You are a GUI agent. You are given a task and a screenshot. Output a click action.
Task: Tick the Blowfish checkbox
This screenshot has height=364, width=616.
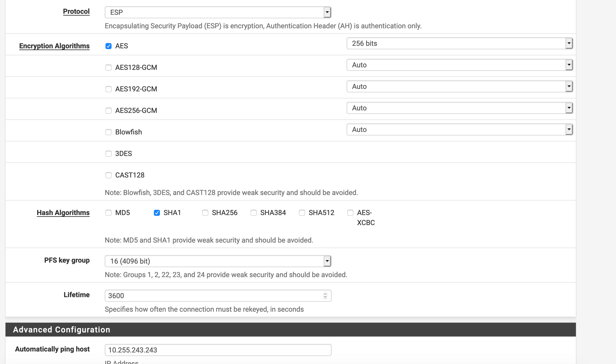click(x=108, y=132)
